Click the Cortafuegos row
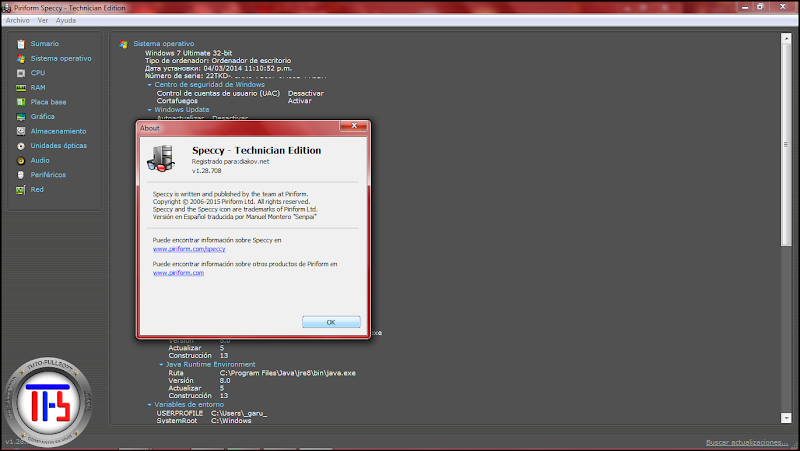The image size is (800, 451). pos(234,101)
